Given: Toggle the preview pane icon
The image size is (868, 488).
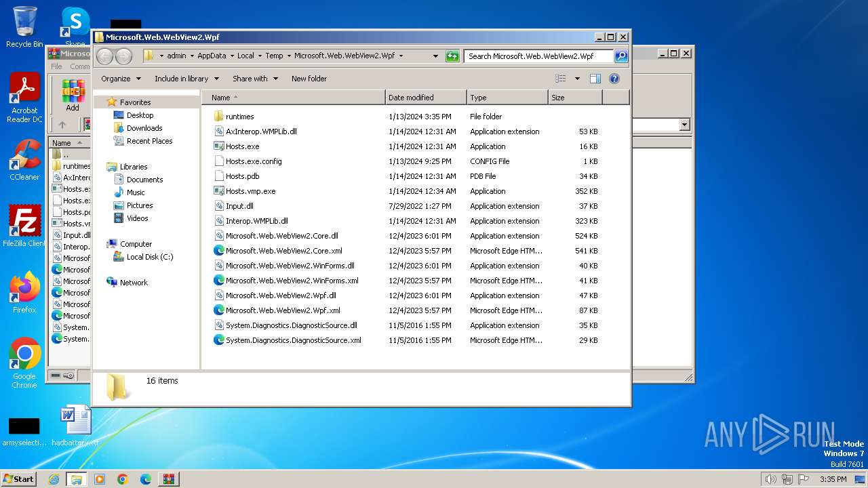Looking at the screenshot, I should [x=595, y=79].
